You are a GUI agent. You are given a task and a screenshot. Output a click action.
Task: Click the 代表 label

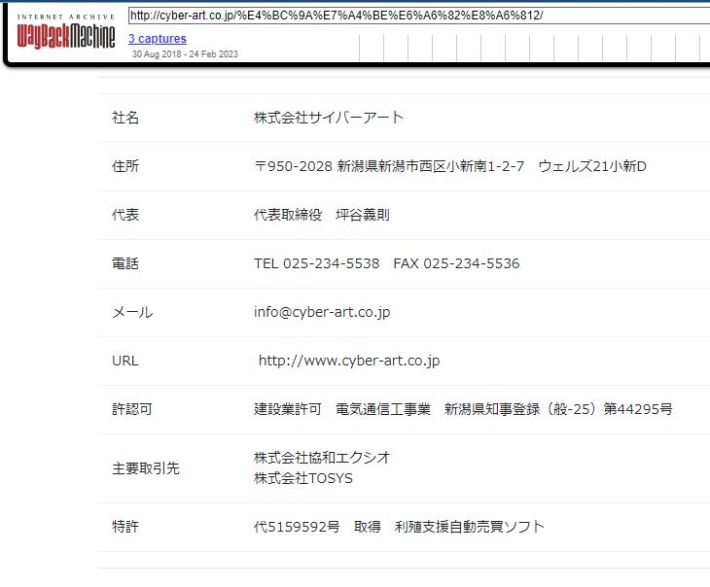125,215
